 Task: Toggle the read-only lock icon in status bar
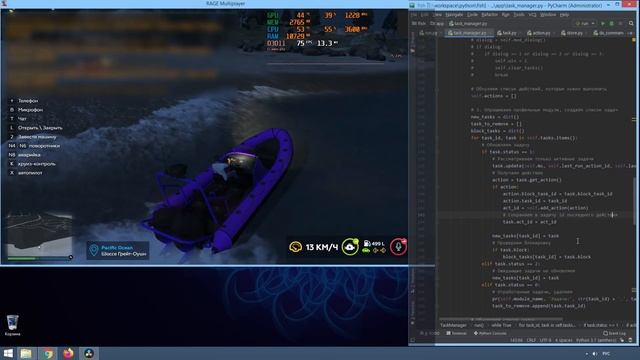622,340
